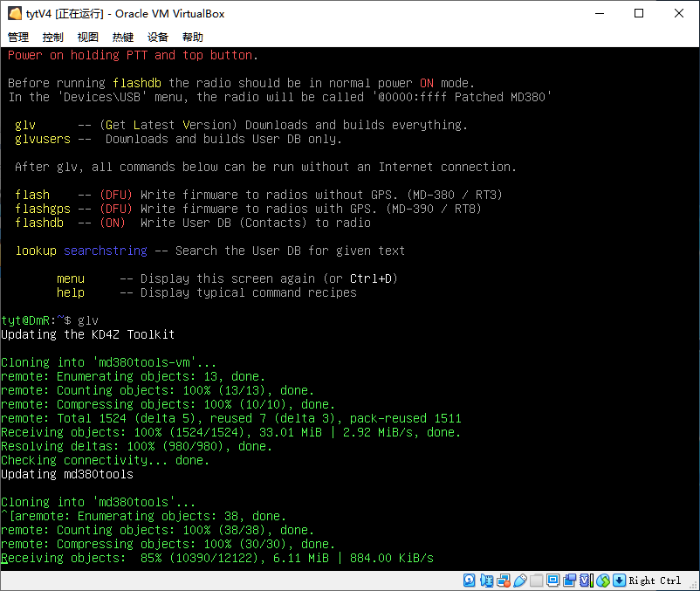The height and width of the screenshot is (591, 700).
Task: Open the 管理 menu
Action: pos(18,38)
